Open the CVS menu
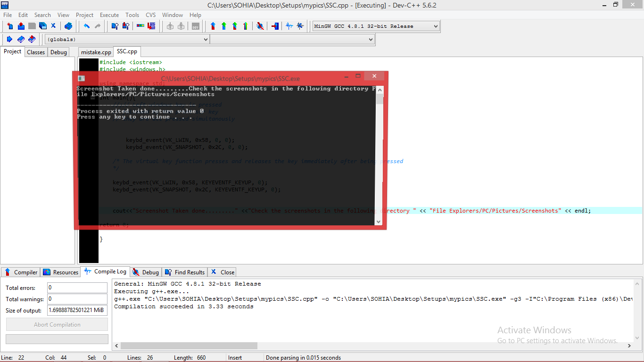Screen dimensions: 644x362 [151, 15]
